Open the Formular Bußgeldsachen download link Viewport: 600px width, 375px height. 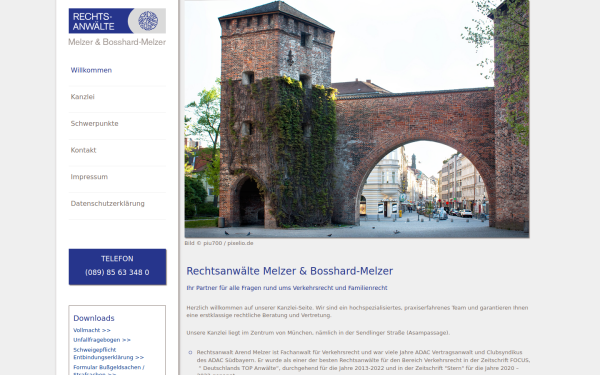109,370
